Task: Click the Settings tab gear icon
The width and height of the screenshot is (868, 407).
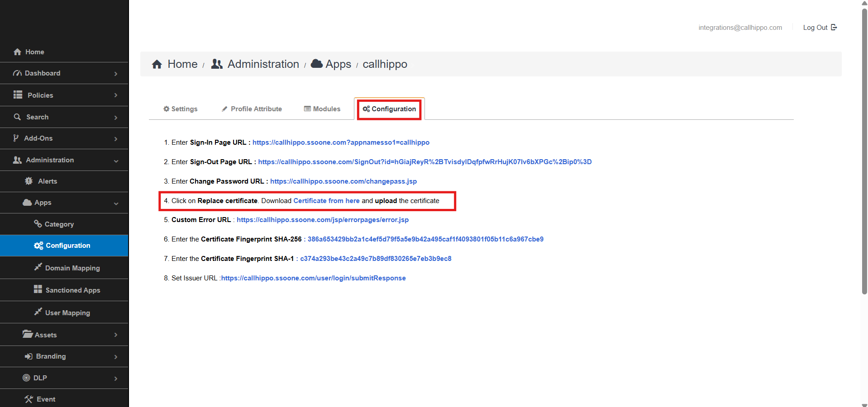Action: pos(167,109)
